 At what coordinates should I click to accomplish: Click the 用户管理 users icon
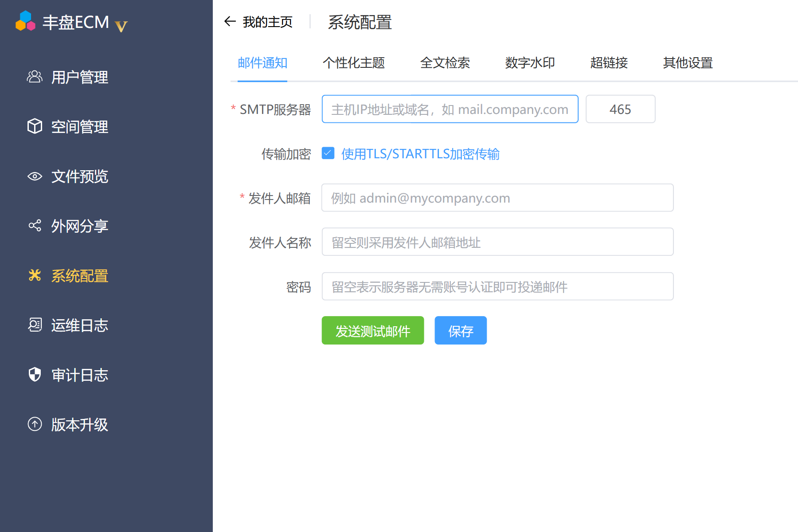coord(35,77)
